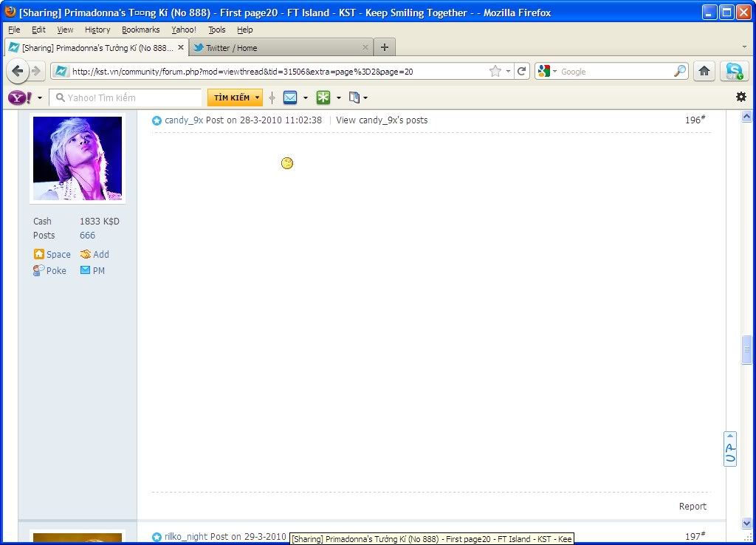Open Yahoo toolbar settings gear
This screenshot has width=756, height=545.
pos(741,97)
